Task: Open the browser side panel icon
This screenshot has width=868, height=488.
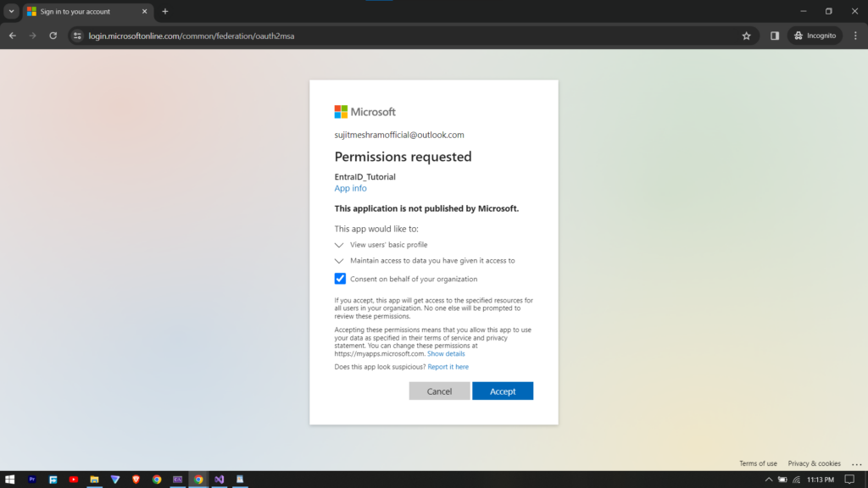Action: tap(775, 36)
